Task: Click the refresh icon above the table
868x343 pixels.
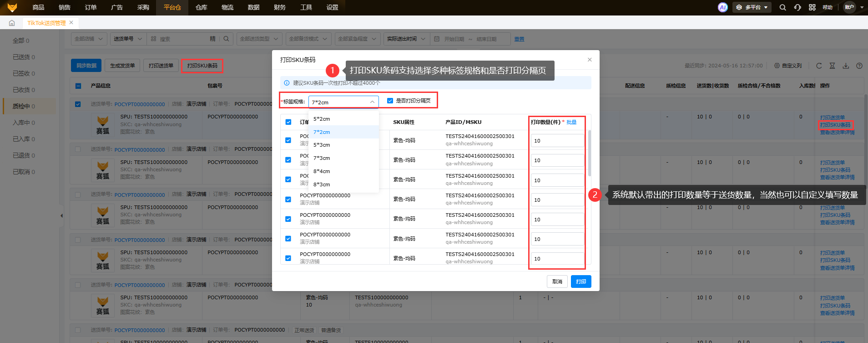Action: coord(819,66)
